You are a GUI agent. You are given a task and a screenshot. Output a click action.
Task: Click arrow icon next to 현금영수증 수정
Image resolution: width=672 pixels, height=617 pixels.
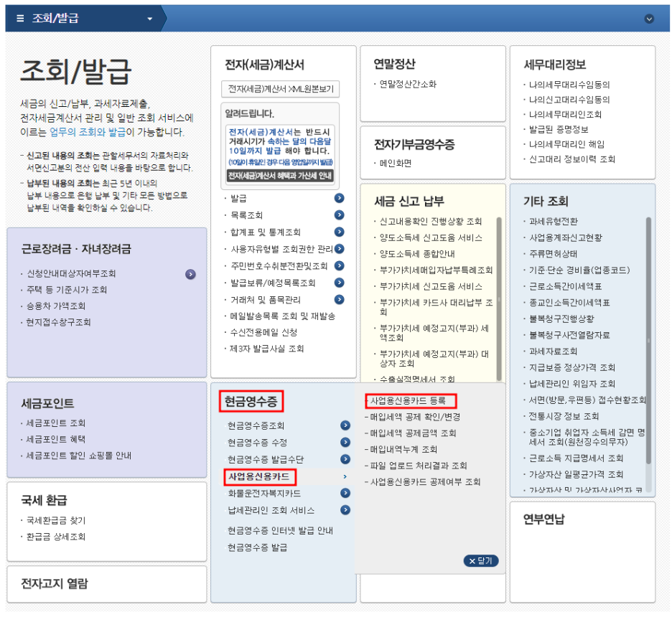click(x=345, y=442)
